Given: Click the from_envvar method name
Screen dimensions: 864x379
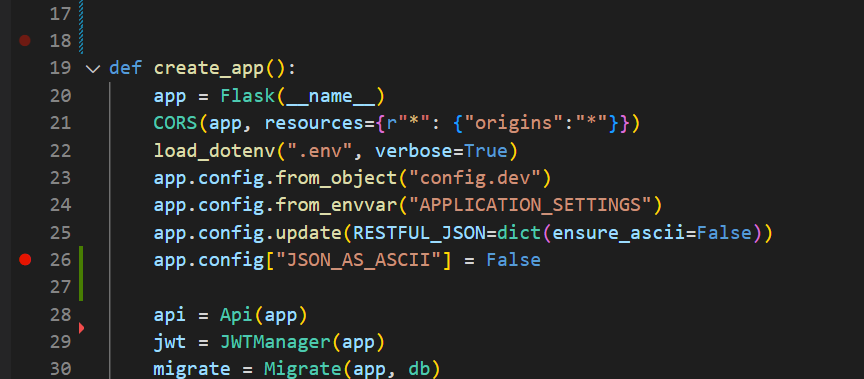Looking at the screenshot, I should (x=336, y=205).
